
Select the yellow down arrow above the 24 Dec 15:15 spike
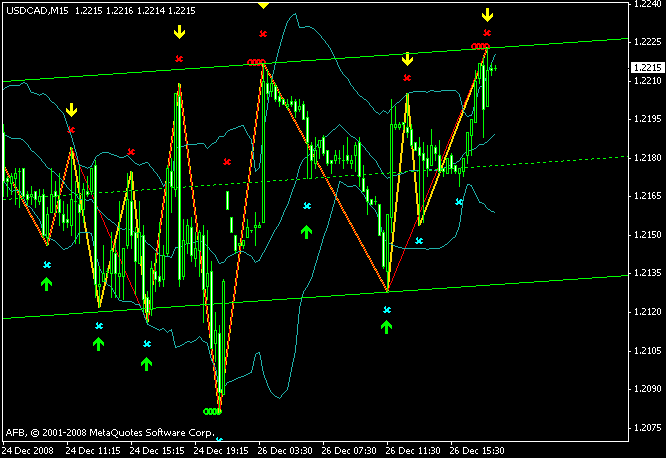coord(179,32)
